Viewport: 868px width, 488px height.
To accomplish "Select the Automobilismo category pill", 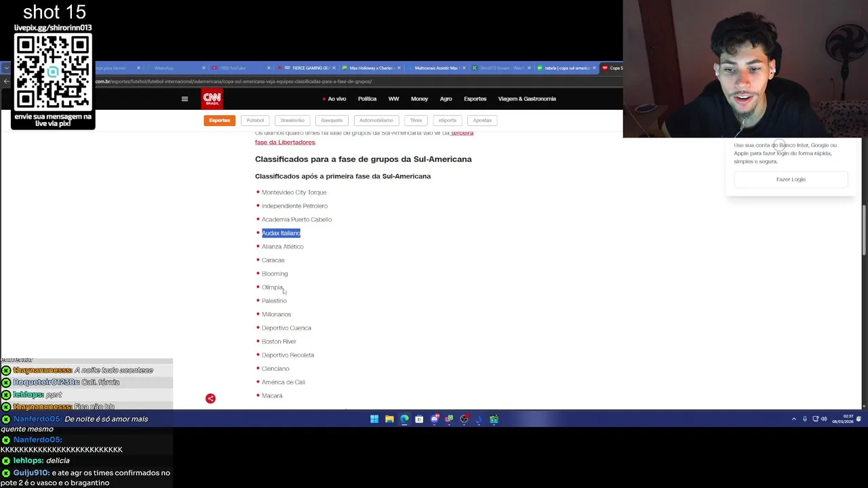I will [376, 121].
